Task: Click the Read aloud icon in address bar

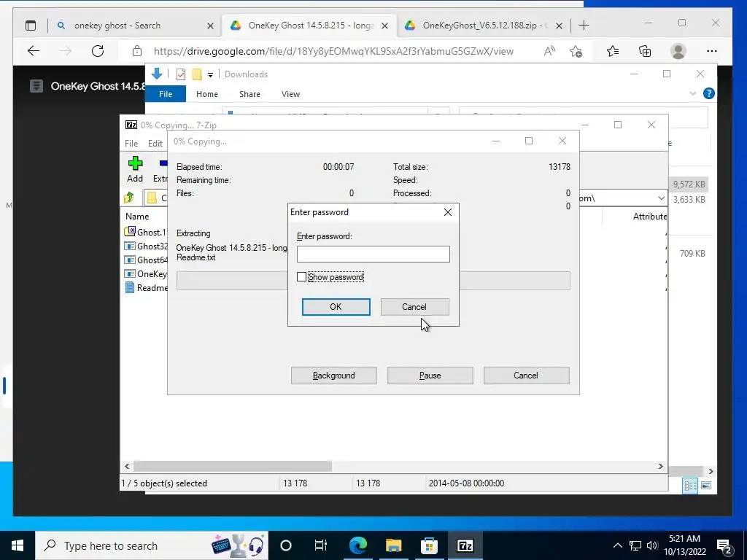Action: 549,50
